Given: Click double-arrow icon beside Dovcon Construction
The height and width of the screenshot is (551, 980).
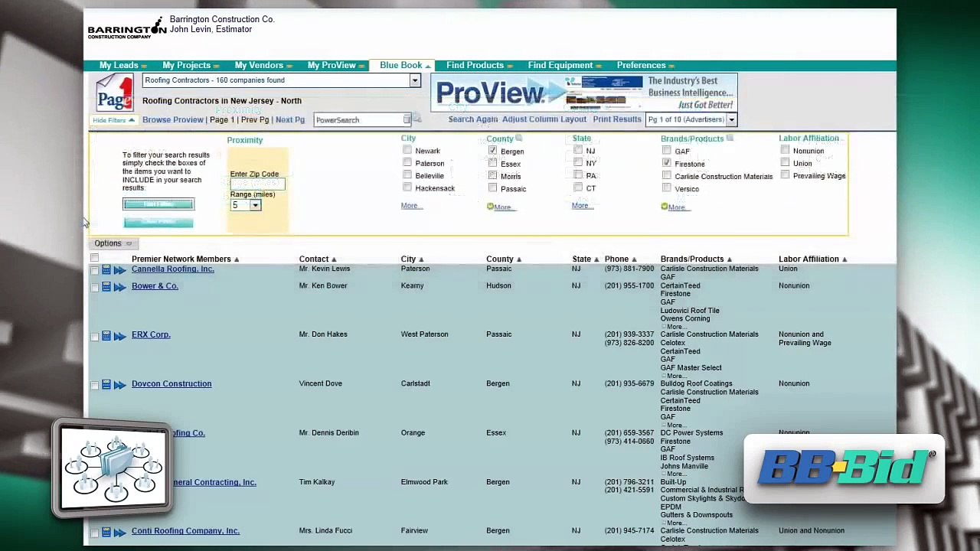Looking at the screenshot, I should [x=119, y=384].
